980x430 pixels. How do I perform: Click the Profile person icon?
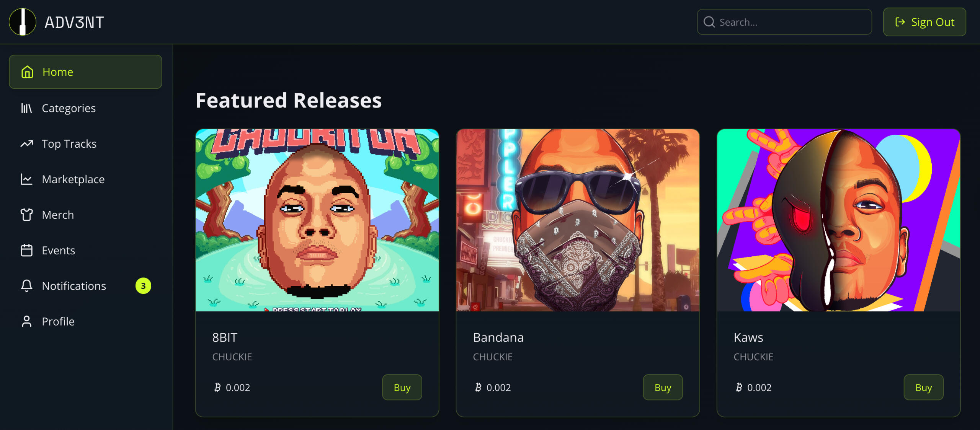pos(26,321)
